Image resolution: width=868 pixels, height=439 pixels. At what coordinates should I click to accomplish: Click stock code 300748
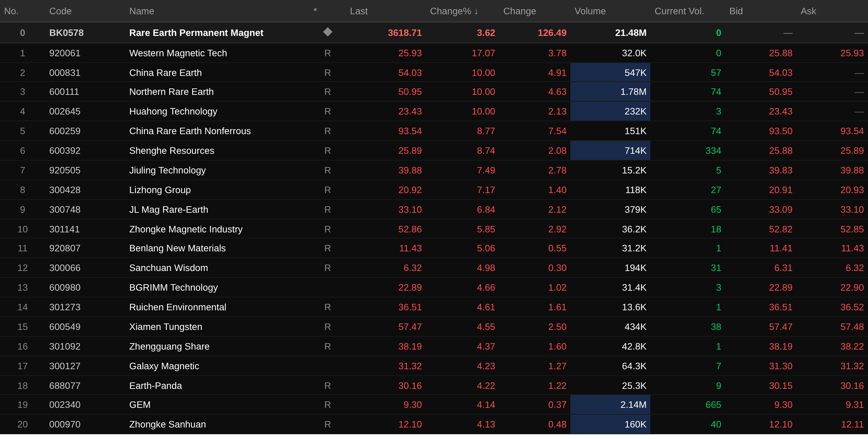pos(65,210)
